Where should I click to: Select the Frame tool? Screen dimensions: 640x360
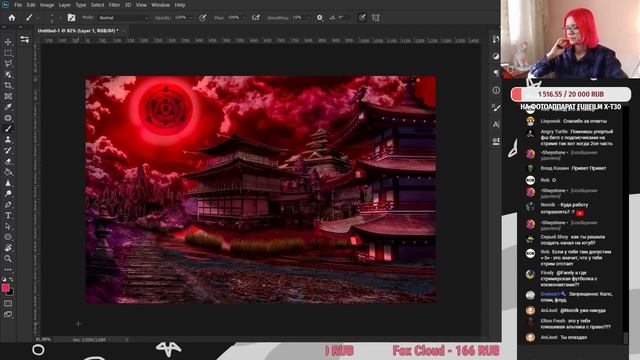click(x=8, y=96)
